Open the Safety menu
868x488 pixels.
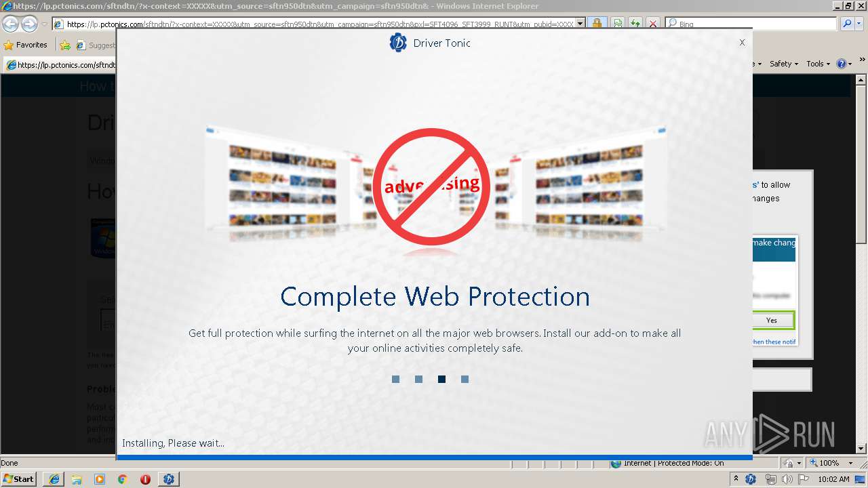[x=784, y=64]
